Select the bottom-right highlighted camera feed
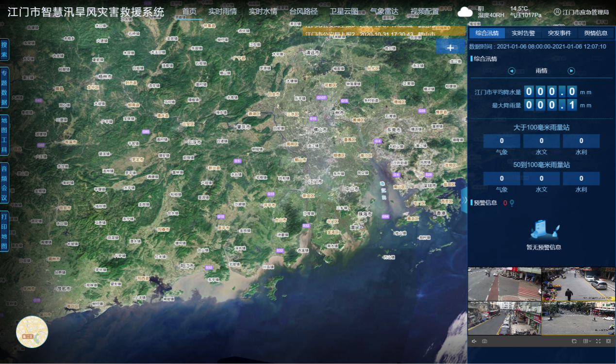The height and width of the screenshot is (364, 616). [578, 318]
